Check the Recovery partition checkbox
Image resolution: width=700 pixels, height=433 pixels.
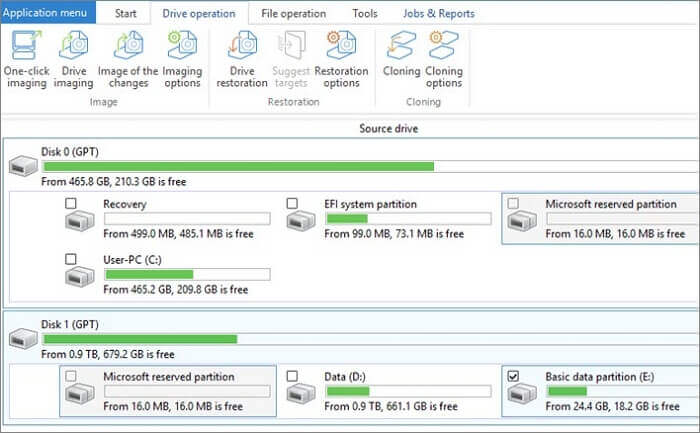[70, 204]
